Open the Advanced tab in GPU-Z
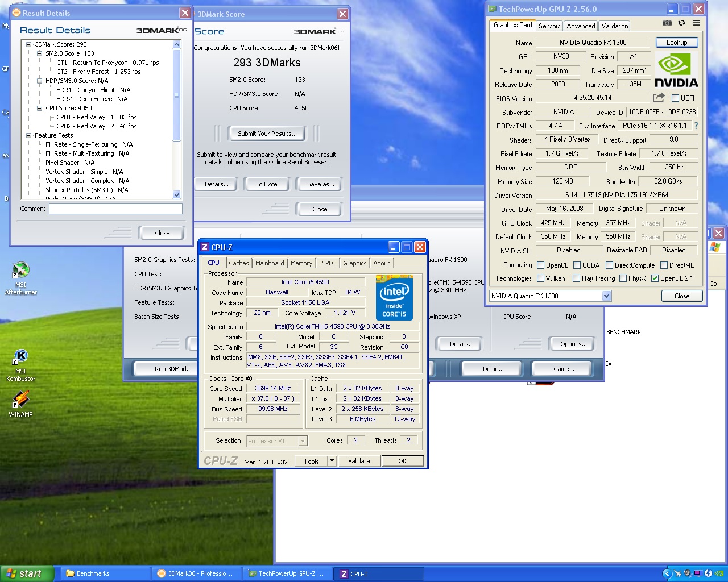The height and width of the screenshot is (582, 728). [x=581, y=26]
